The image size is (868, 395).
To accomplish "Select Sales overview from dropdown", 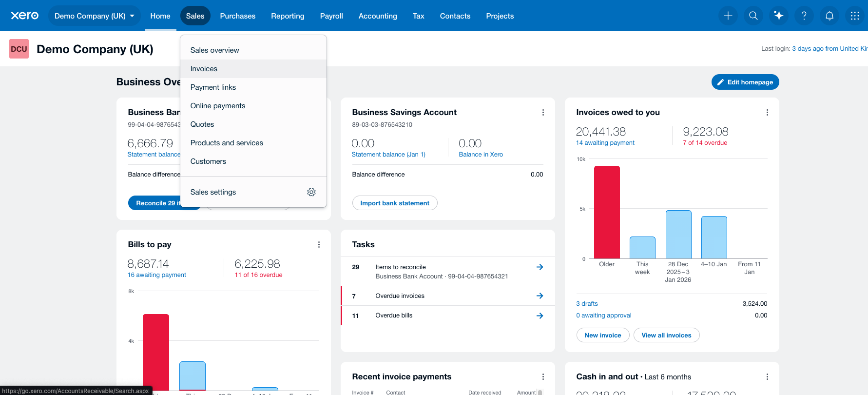I will pyautogui.click(x=253, y=50).
